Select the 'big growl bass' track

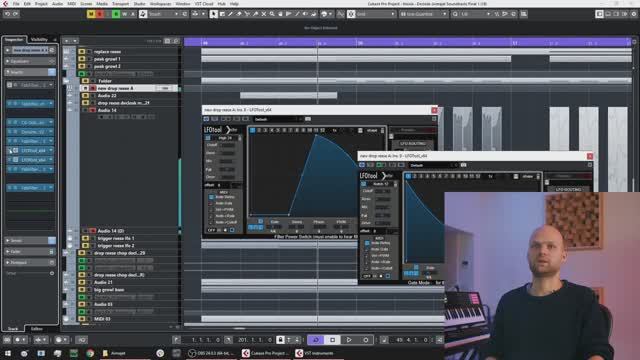tap(109, 290)
